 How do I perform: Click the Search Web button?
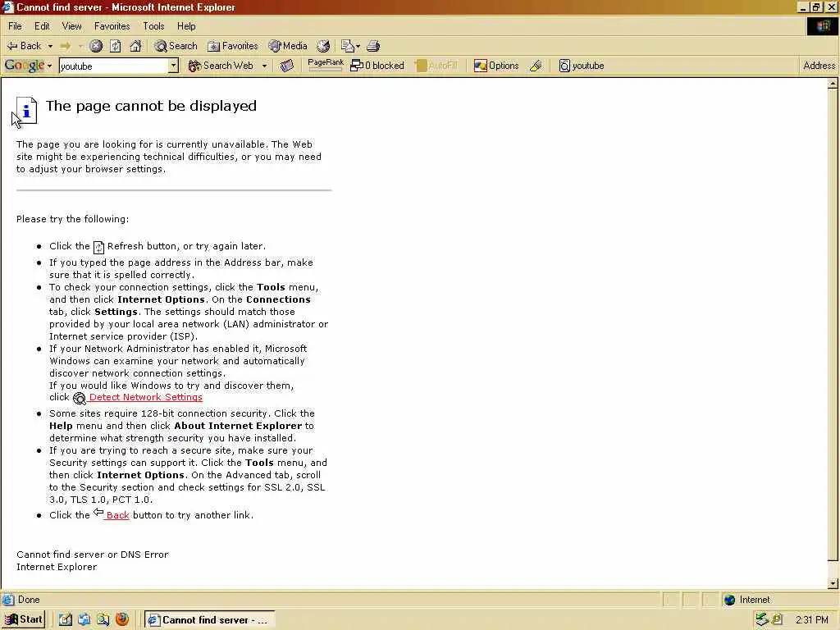[221, 66]
